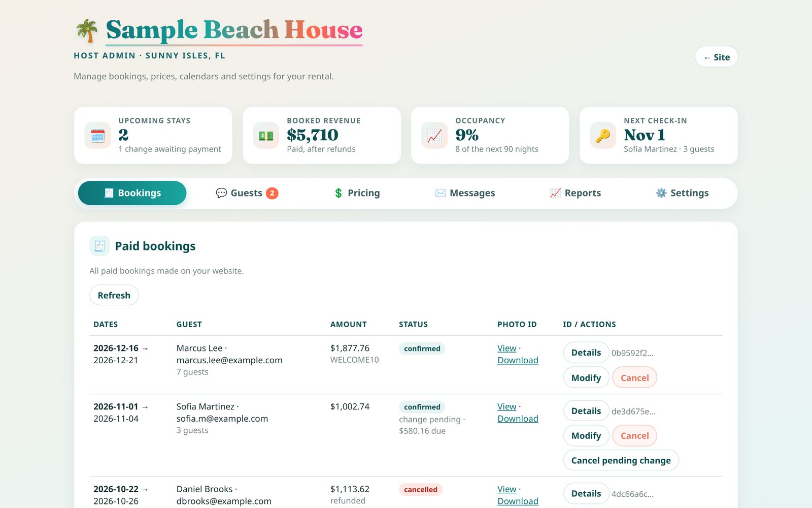
Task: Modify the Marcus Lee booking
Action: coord(586,377)
